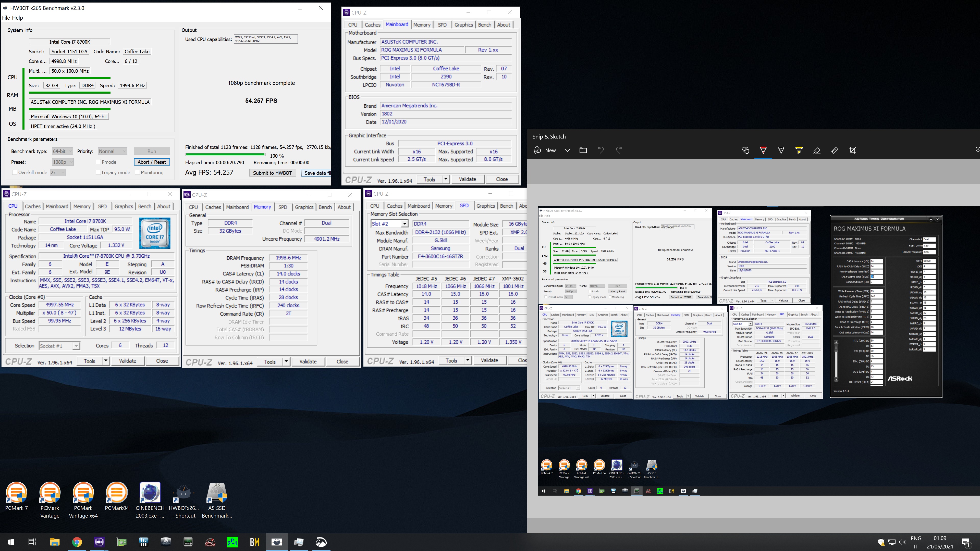Open HWBOTx265 desktop shortcut
Viewport: 980px width, 551px height.
point(184,500)
